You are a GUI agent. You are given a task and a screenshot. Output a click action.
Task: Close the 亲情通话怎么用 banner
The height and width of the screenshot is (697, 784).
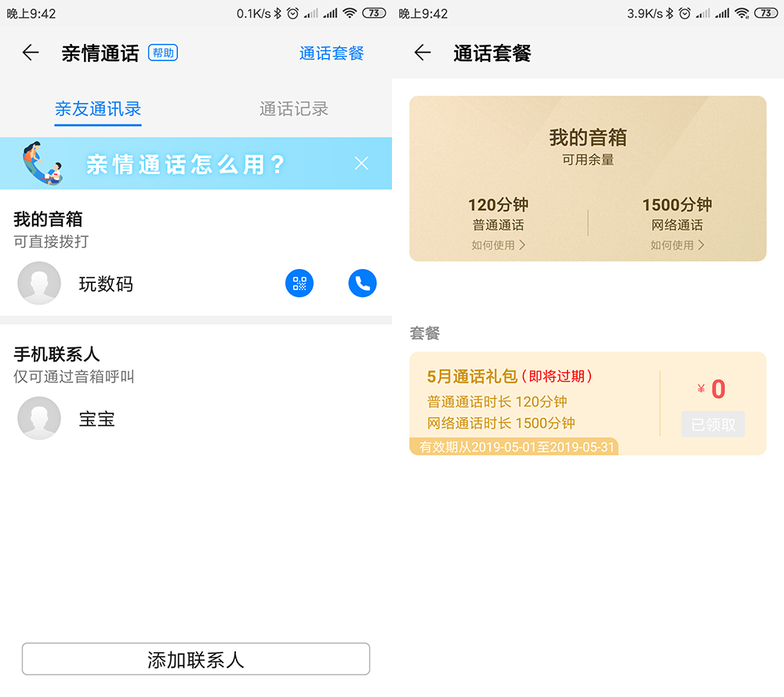point(361,163)
